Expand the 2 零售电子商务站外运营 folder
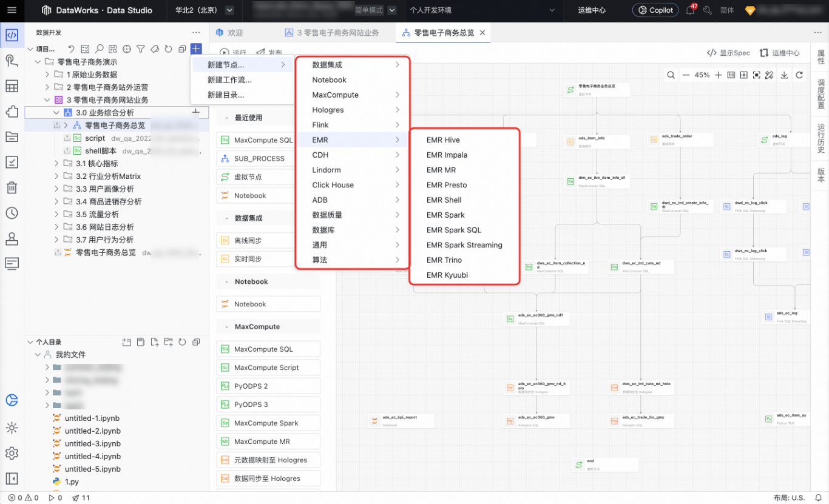Screen dimensions: 829x504 pos(47,87)
